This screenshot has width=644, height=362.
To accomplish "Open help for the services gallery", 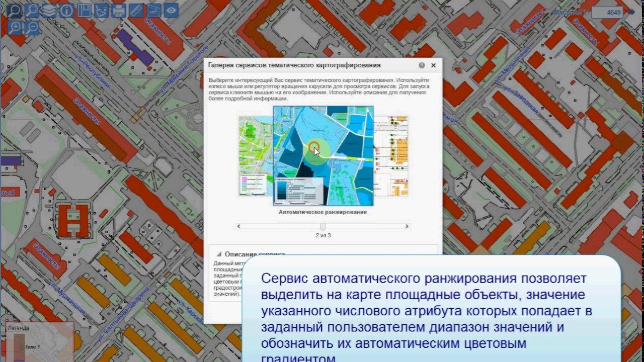I will tap(422, 65).
